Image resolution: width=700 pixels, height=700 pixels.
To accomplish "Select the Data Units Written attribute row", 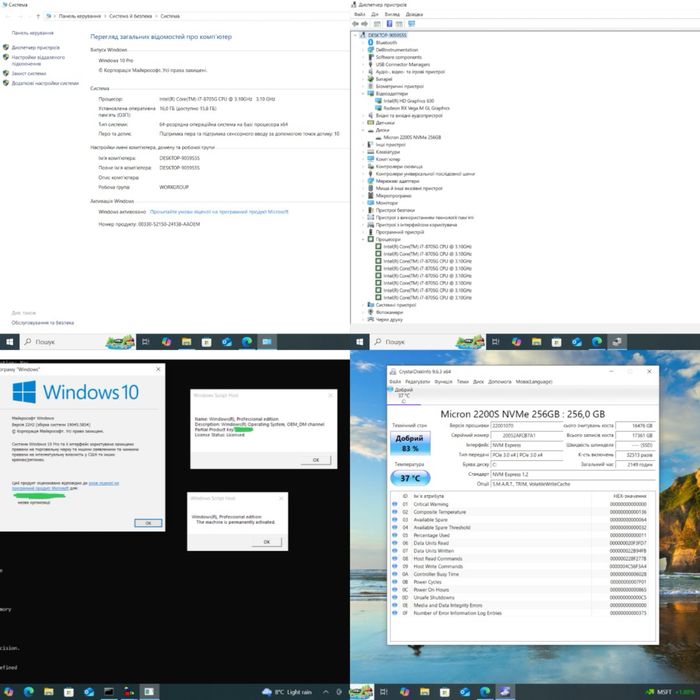I will pyautogui.click(x=523, y=551).
